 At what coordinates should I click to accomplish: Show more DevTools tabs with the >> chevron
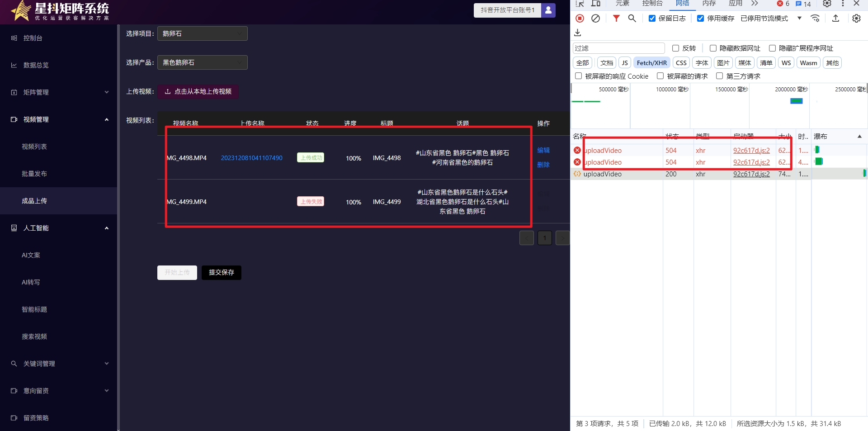tap(755, 3)
